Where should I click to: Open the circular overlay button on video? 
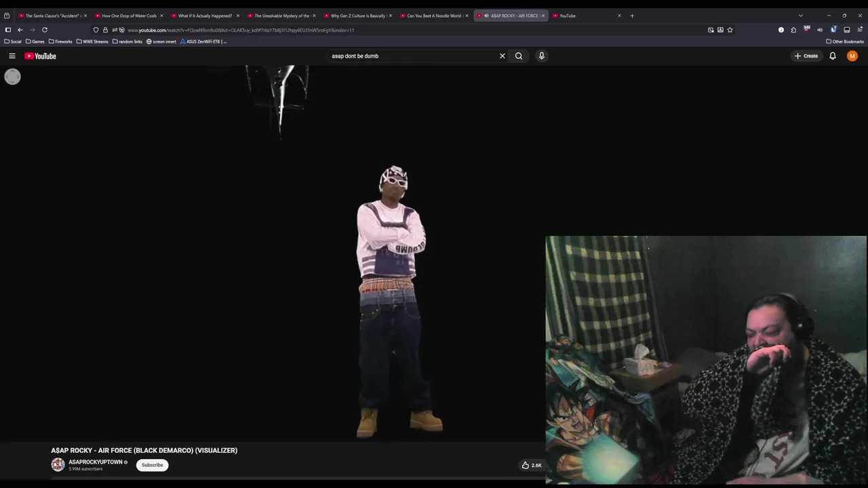point(12,77)
